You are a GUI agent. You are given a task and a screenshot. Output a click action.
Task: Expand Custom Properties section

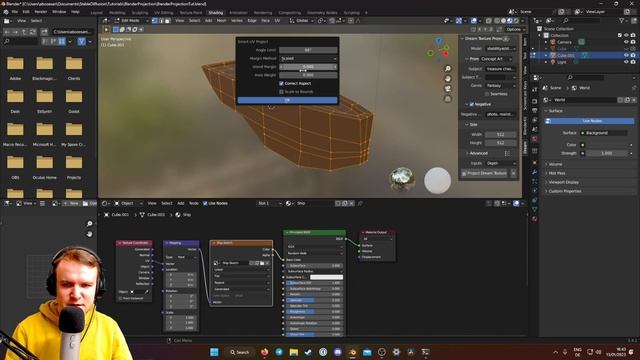click(565, 191)
